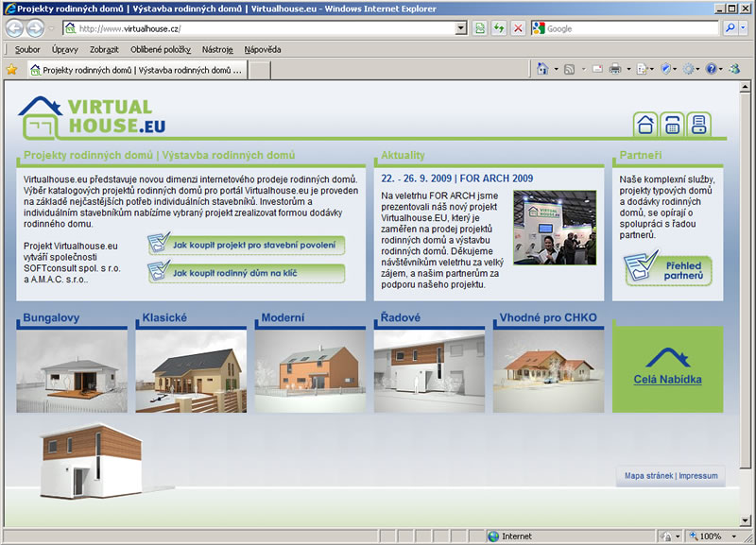The width and height of the screenshot is (756, 545).
Task: Click the Mapa stránek footer link
Action: tap(648, 476)
